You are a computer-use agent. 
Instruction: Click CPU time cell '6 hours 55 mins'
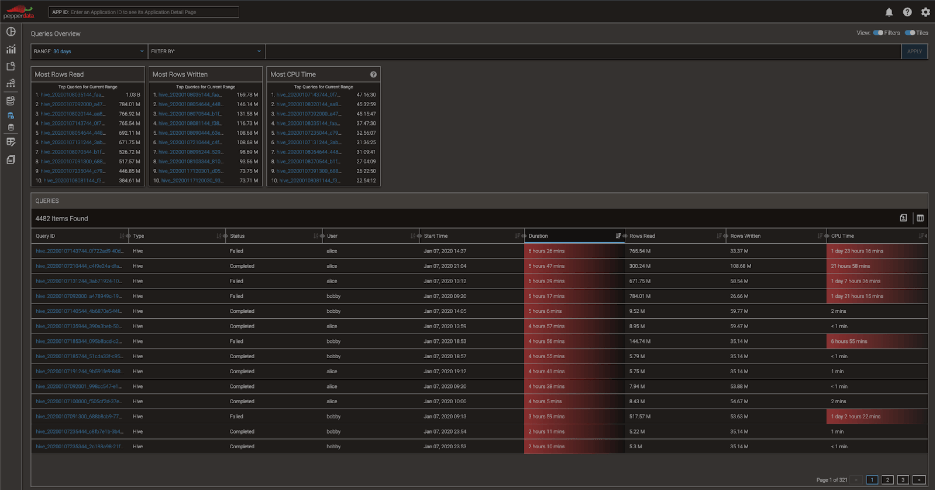point(877,342)
